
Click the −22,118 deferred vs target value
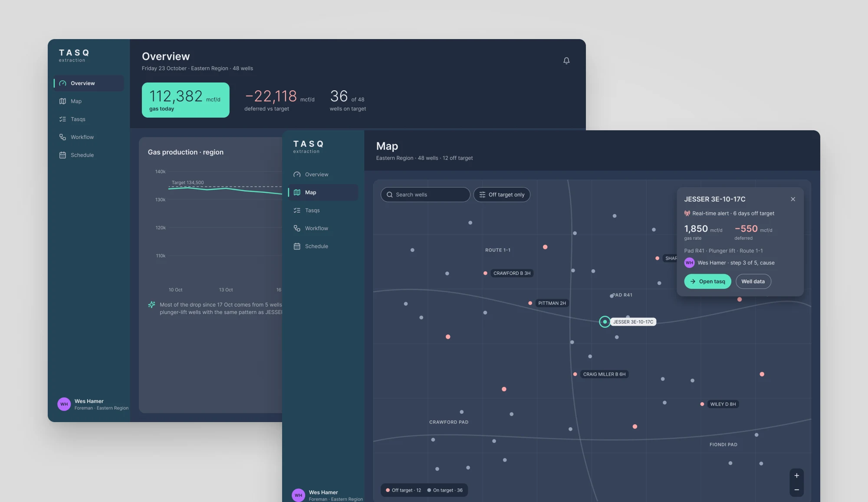(x=271, y=96)
